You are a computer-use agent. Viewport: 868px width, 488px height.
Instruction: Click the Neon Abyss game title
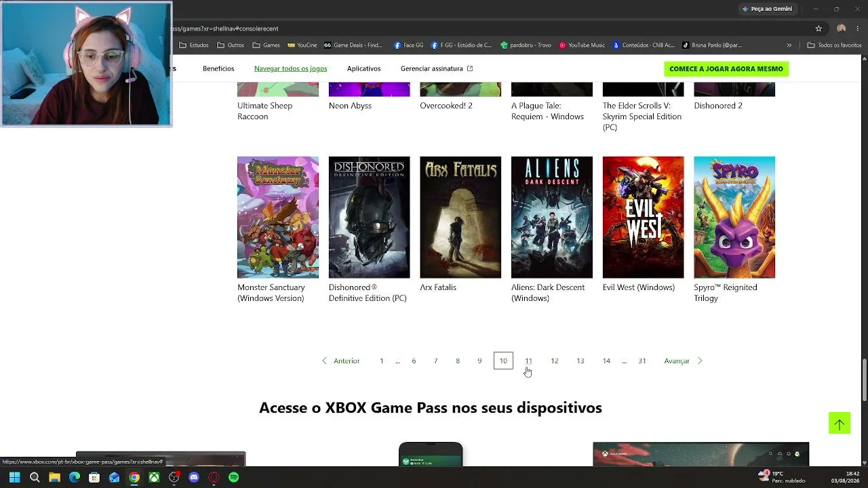(x=350, y=106)
